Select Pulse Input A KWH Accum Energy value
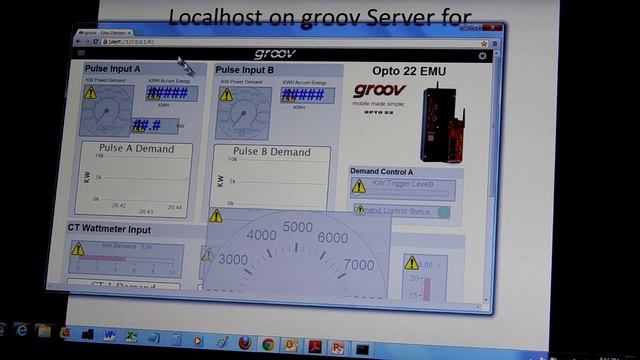 172,93
